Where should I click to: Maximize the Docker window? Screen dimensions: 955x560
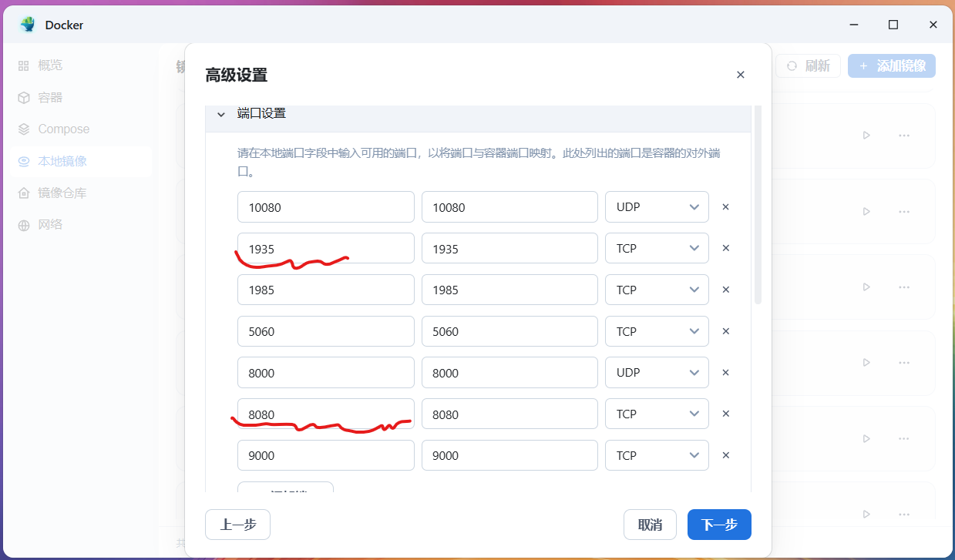pos(893,25)
